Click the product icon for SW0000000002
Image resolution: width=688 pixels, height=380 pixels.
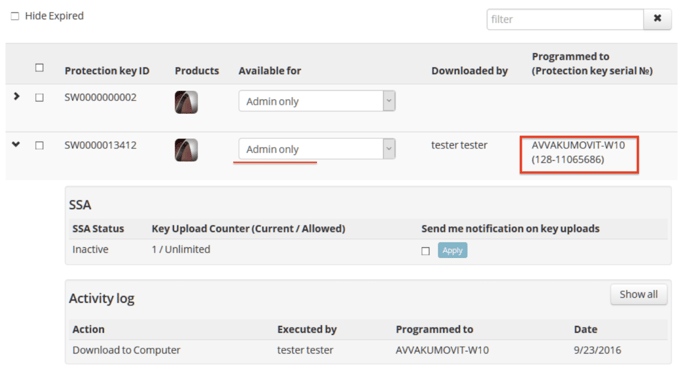pos(186,102)
